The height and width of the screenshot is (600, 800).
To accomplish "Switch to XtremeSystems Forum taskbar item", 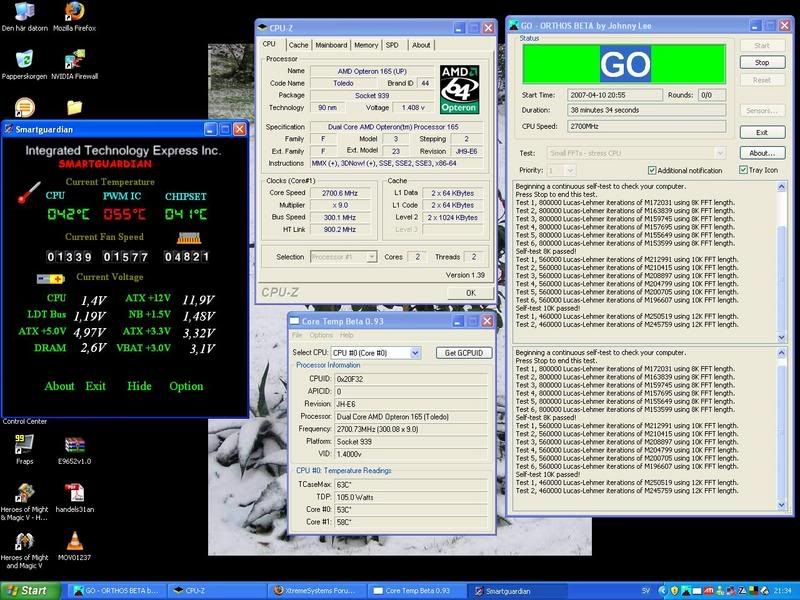I will [316, 591].
